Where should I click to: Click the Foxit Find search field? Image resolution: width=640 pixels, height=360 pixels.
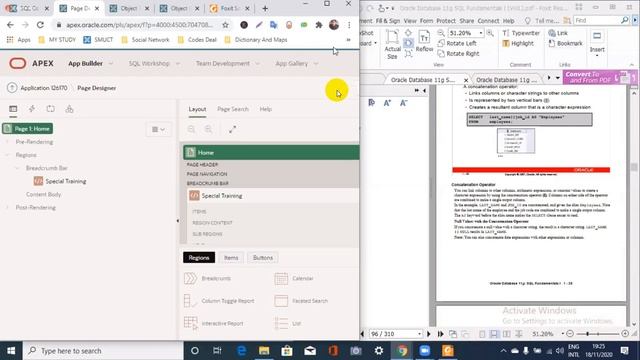point(596,20)
